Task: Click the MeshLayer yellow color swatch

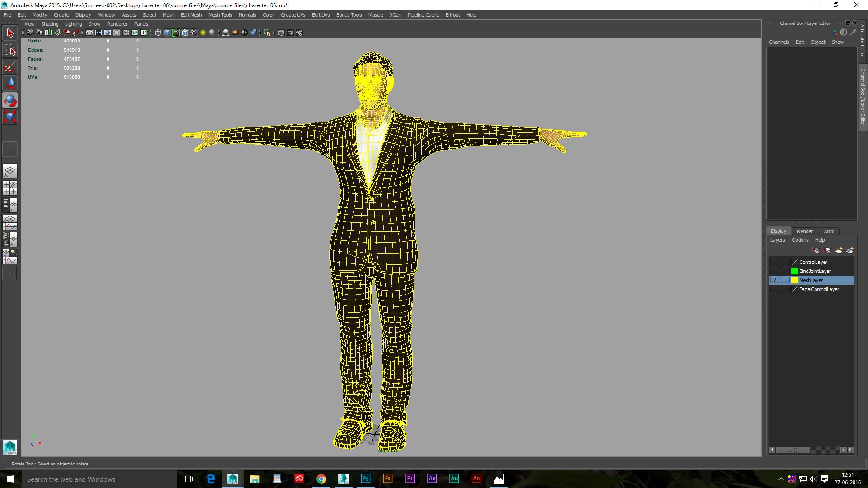Action: [x=794, y=280]
